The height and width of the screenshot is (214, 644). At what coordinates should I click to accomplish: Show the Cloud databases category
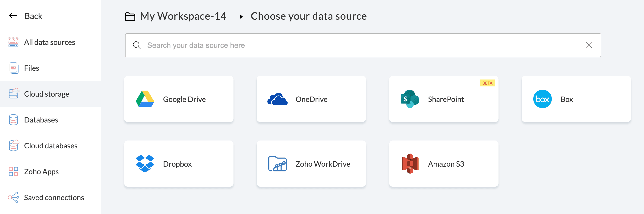tap(51, 146)
